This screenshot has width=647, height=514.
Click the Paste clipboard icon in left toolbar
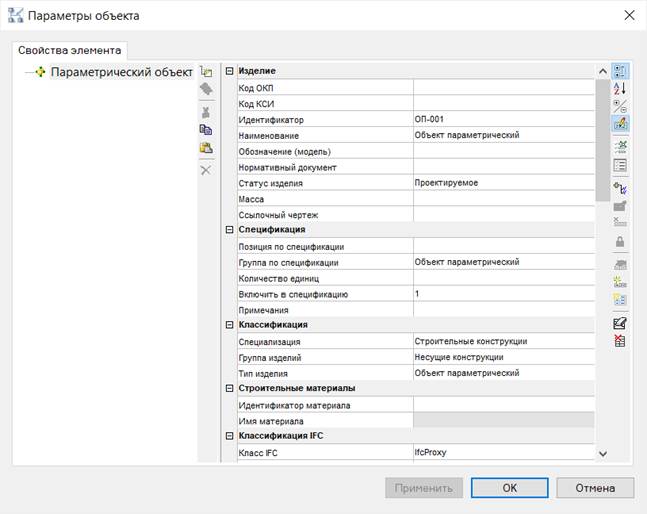pos(206,148)
